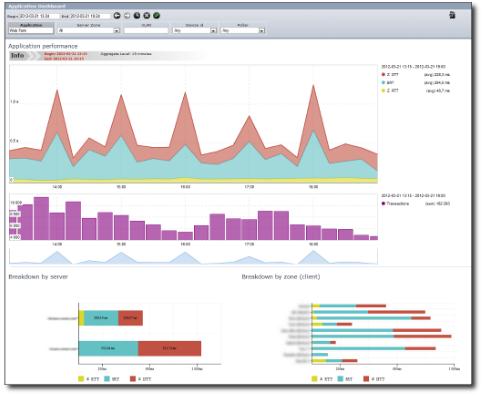Screen dimensions: 483x396
Task: Click blue SRT legend swatch under Breakdown by zone
Action: pyautogui.click(x=340, y=379)
